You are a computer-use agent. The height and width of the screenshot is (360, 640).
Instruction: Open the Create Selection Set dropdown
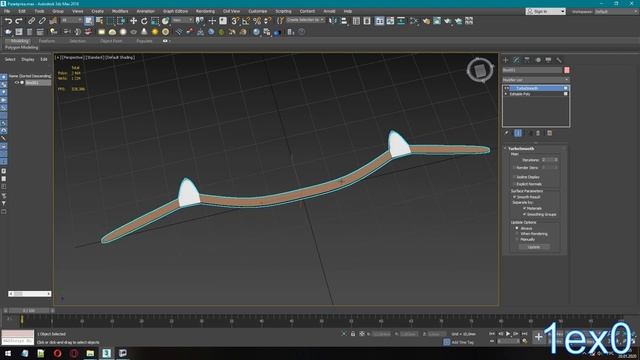[305, 20]
